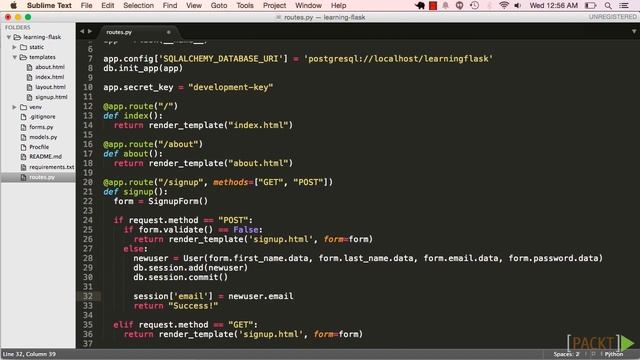Open signup.html in sidebar
The height and width of the screenshot is (360, 640).
[x=51, y=97]
